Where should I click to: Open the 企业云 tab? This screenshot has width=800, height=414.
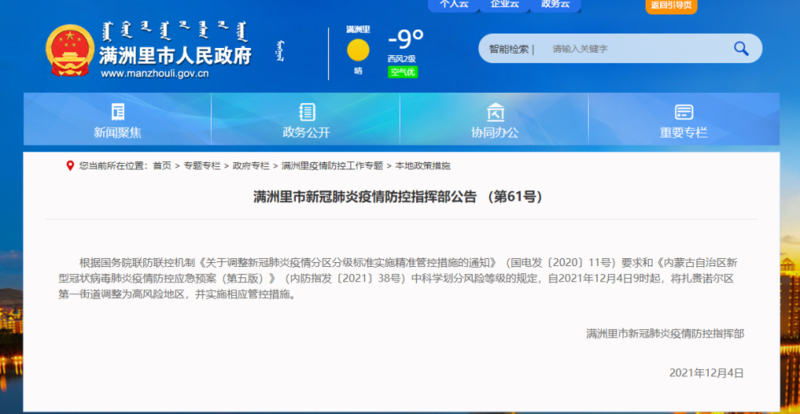click(x=504, y=5)
